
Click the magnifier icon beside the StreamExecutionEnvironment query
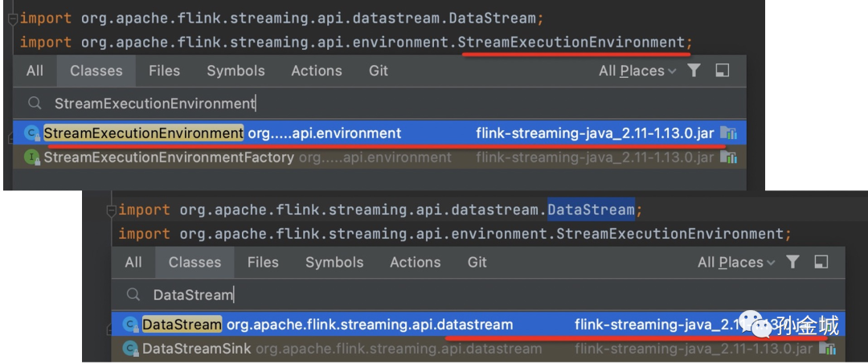tap(35, 104)
